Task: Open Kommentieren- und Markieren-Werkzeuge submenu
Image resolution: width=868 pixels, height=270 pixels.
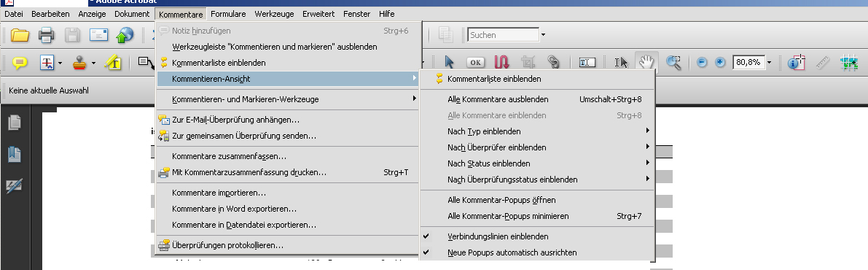Action: click(288, 99)
